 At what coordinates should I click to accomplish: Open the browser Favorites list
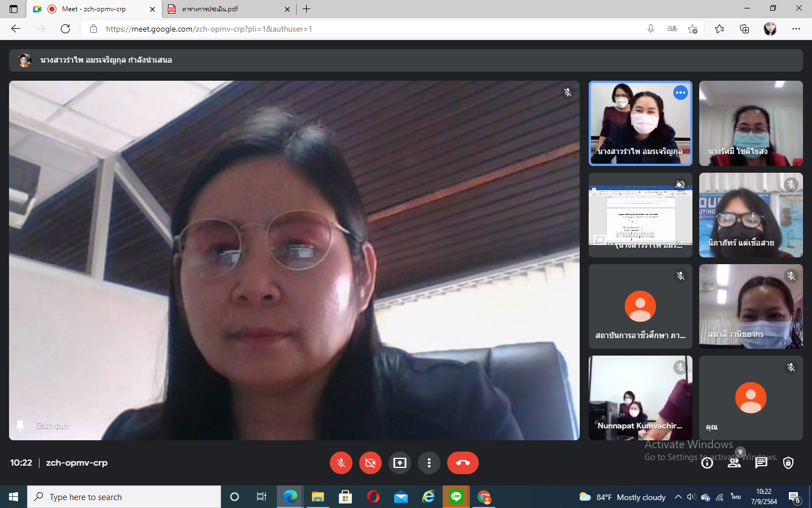720,29
